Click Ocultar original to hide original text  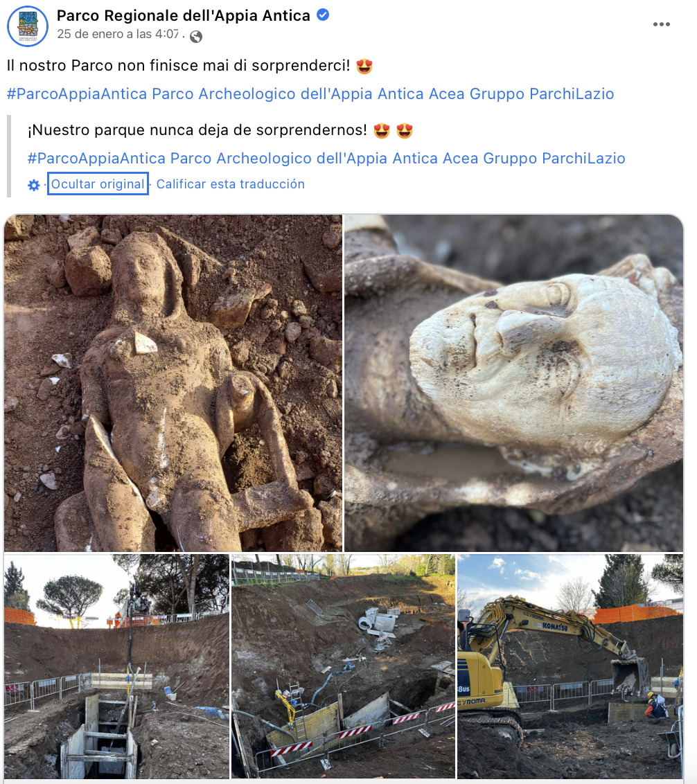pos(98,184)
